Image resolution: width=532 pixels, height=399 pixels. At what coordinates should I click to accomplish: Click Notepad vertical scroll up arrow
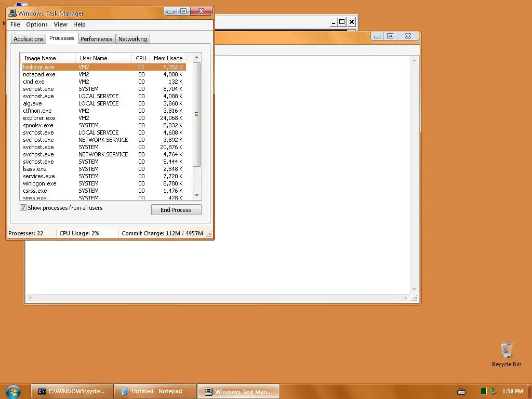point(414,60)
